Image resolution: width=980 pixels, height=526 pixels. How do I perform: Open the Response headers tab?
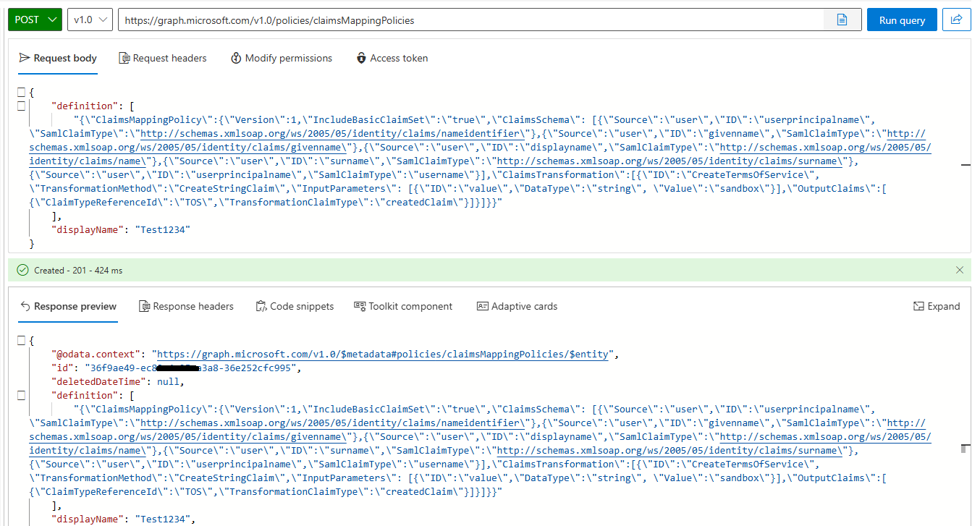[x=186, y=306]
